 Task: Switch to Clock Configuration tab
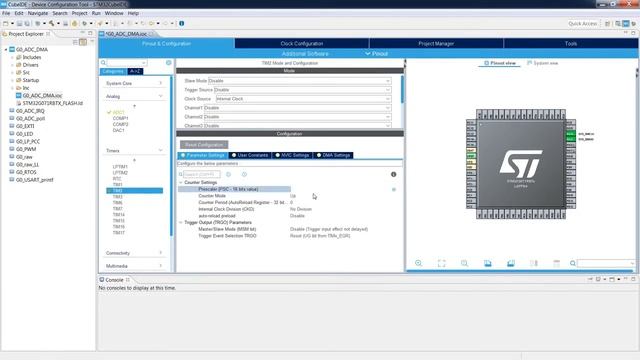[302, 44]
